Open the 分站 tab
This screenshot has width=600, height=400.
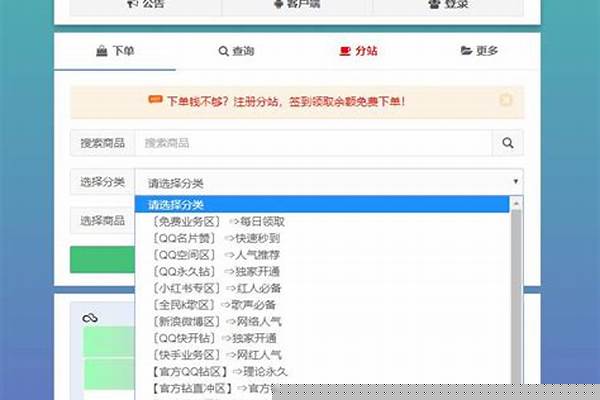tap(358, 51)
